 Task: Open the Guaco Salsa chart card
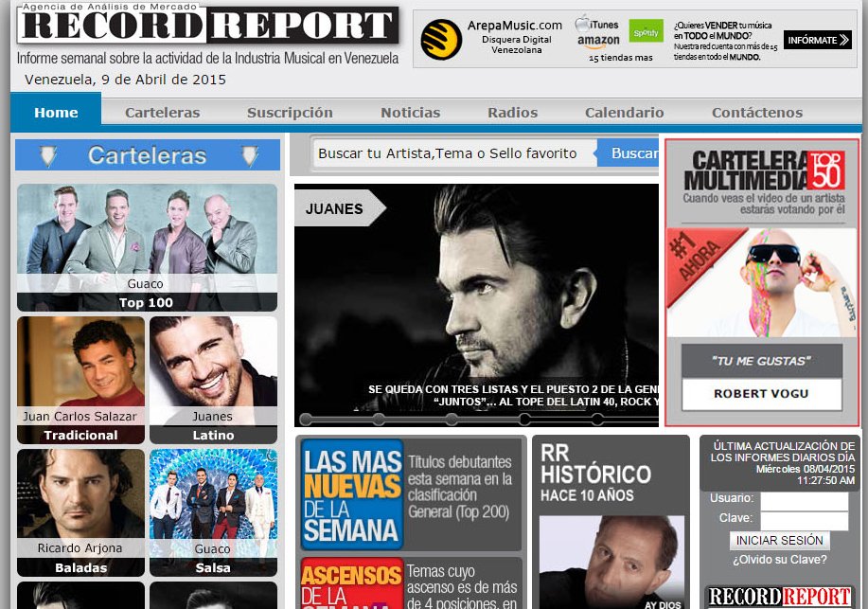point(213,512)
